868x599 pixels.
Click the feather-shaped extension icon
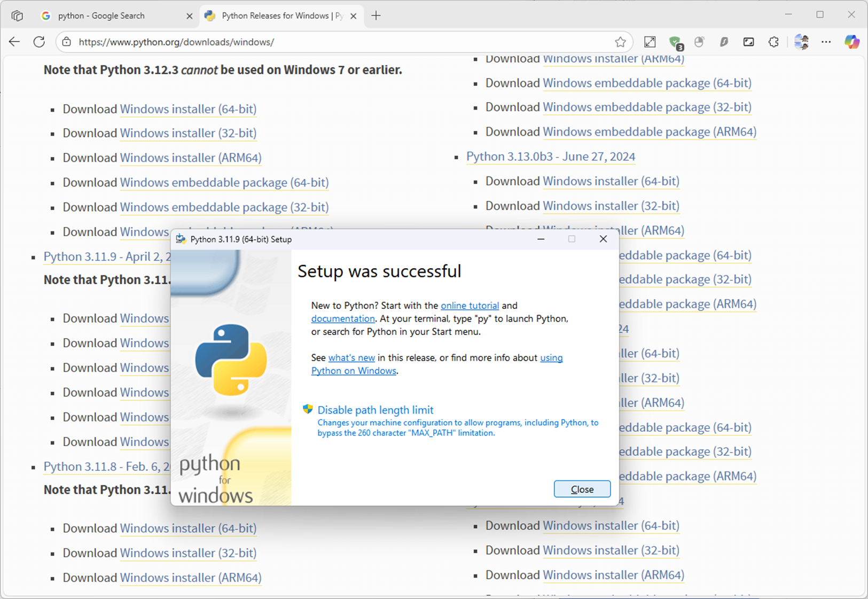coord(724,42)
